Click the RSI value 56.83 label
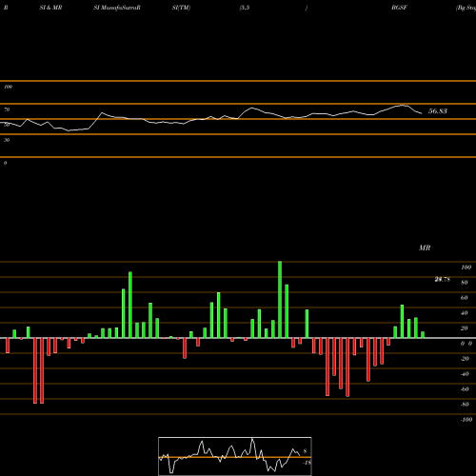 [438, 111]
